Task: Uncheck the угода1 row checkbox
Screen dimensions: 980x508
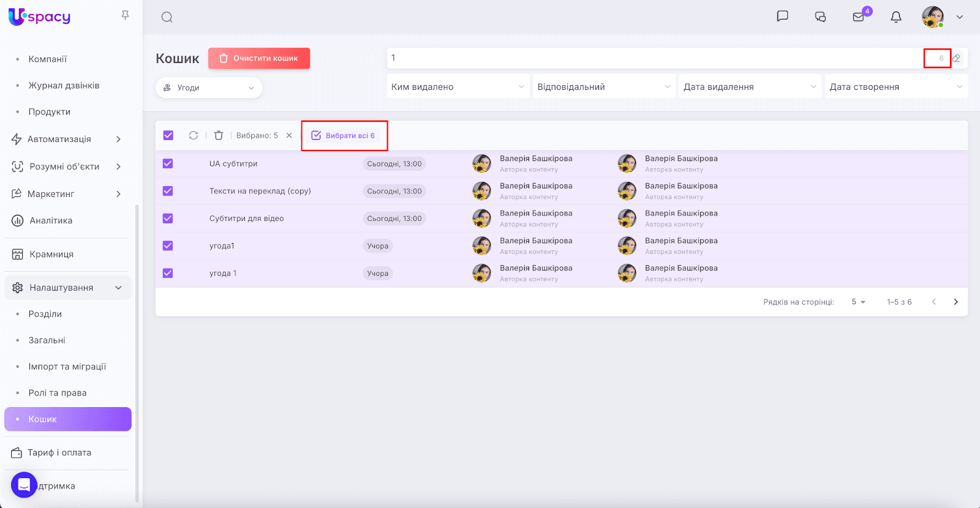Action: click(168, 245)
